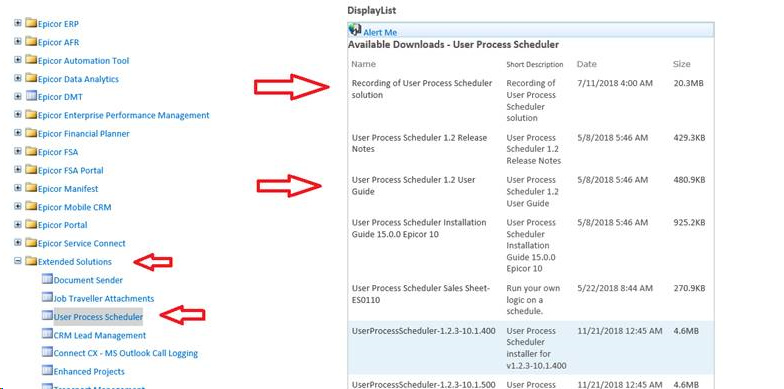The image size is (784, 389).
Task: Sort by the Date column header
Action: [x=586, y=64]
